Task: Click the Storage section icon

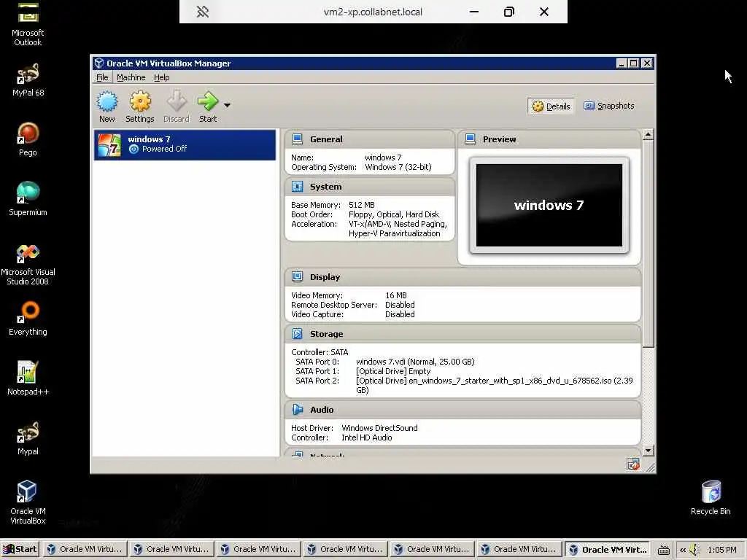Action: coord(298,334)
